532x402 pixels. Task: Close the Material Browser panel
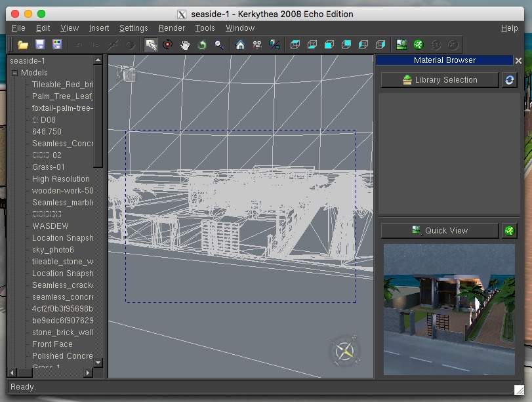[x=518, y=61]
